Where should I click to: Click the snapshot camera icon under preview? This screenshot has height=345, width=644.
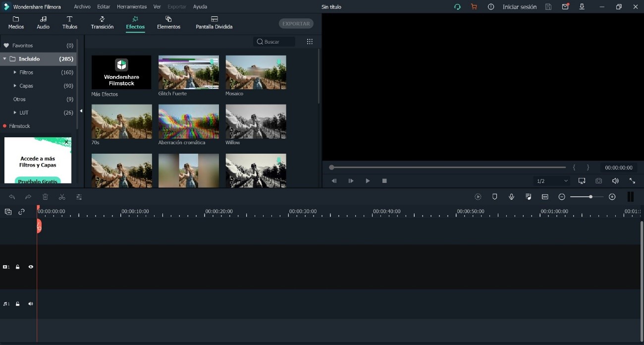point(598,181)
